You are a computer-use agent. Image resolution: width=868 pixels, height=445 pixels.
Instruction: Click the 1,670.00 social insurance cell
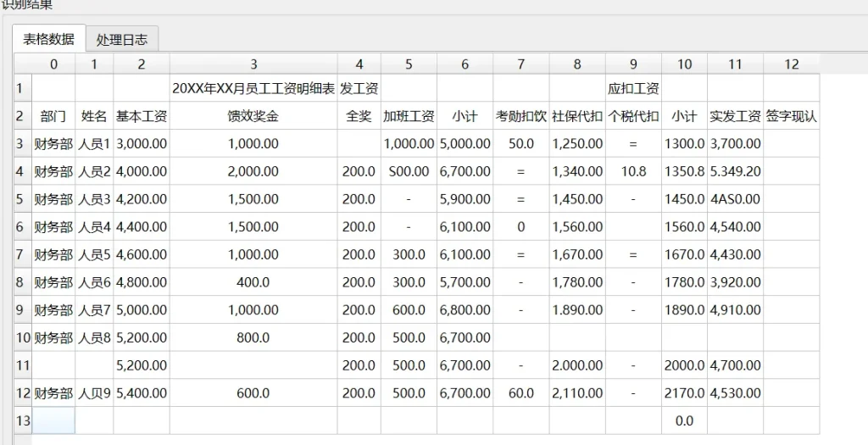pos(577,254)
